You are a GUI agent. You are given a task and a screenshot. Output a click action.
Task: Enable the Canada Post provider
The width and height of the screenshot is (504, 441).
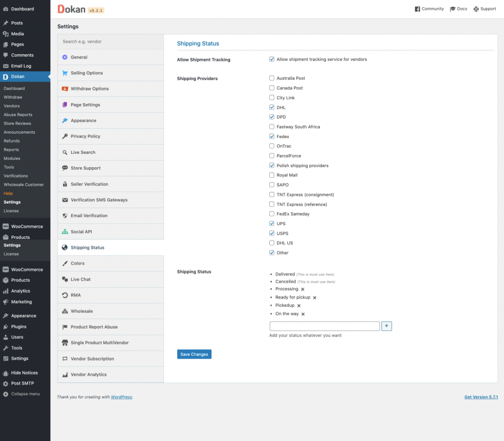tap(272, 88)
